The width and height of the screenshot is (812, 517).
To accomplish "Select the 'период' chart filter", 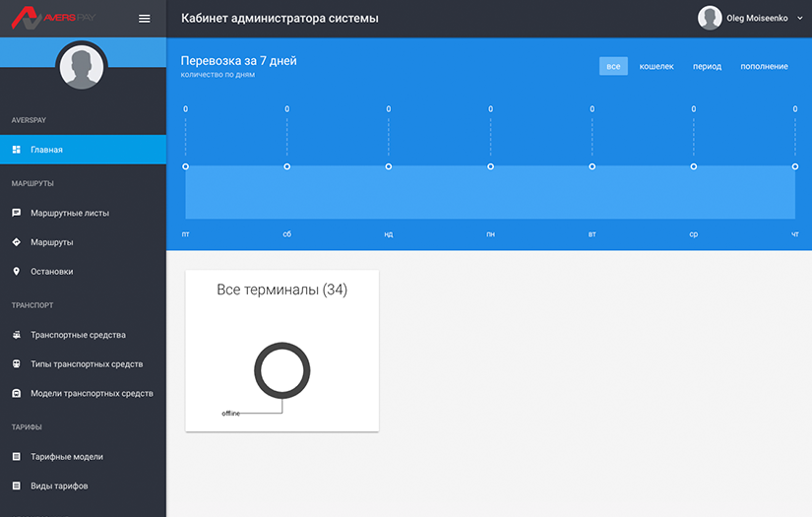I will [707, 66].
